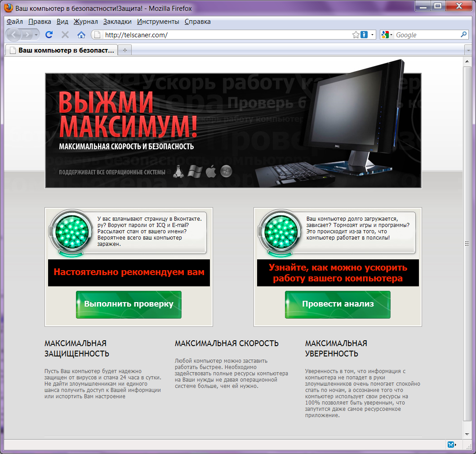Click the Провести анализ green button
The height and width of the screenshot is (454, 476).
(x=338, y=305)
